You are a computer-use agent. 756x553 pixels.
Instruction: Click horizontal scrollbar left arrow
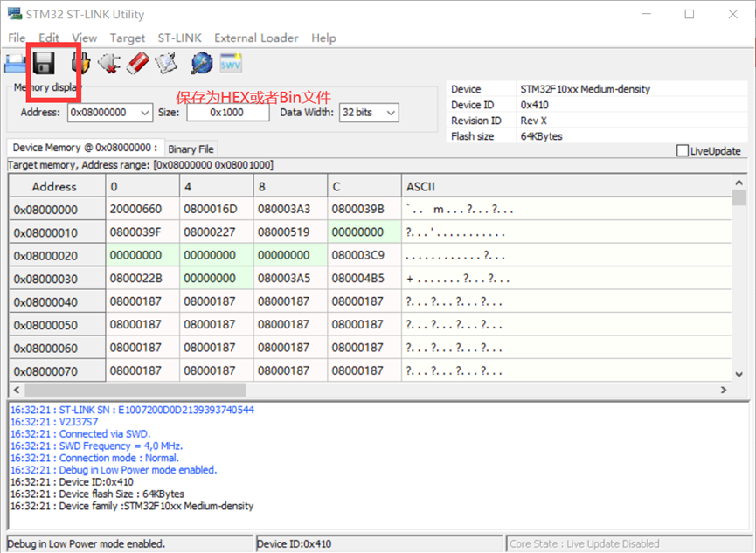[x=17, y=390]
